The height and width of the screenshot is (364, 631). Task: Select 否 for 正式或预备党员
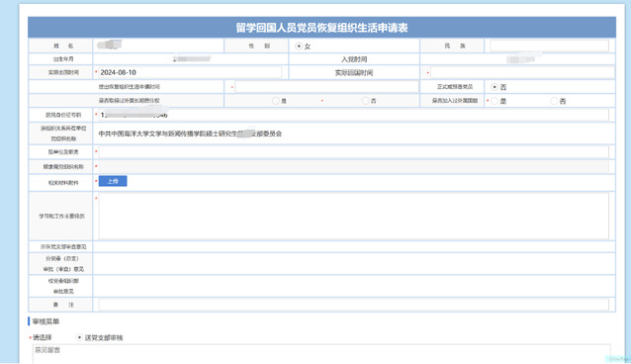coord(495,87)
